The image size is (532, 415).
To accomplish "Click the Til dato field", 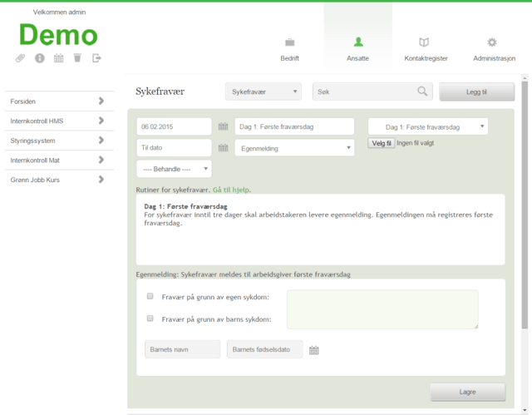I will tap(174, 147).
